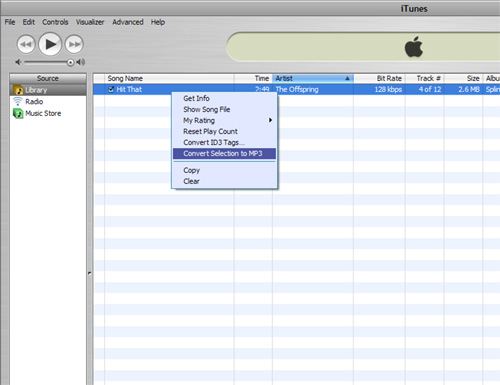The width and height of the screenshot is (500, 385).
Task: Open the Music Store source
Action: (48, 113)
